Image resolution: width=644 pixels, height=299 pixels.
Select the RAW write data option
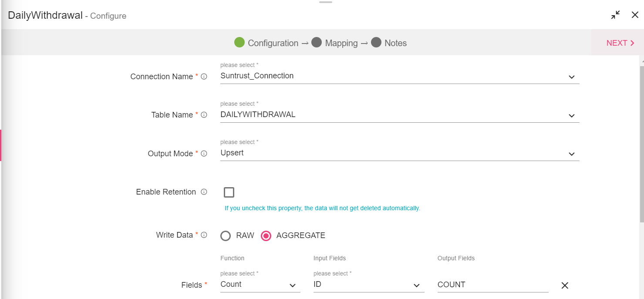[226, 236]
